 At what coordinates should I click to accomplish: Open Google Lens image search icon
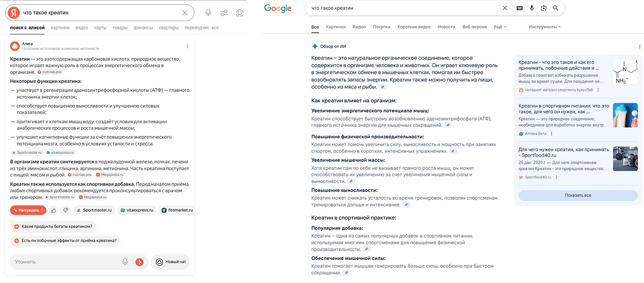544,8
